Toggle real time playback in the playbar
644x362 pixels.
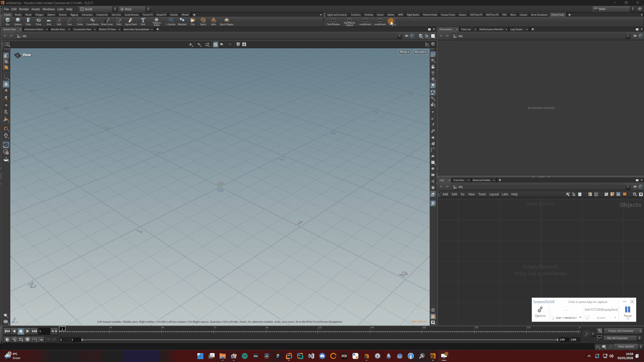28,340
